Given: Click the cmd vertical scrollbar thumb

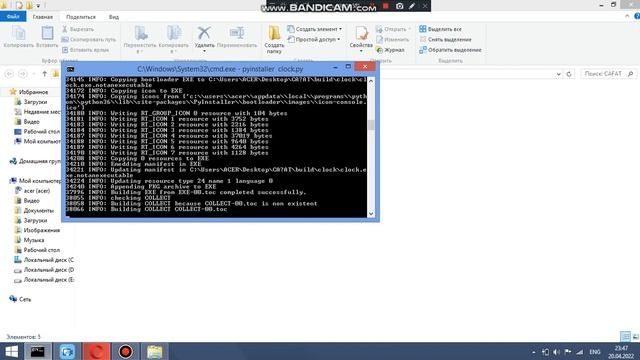Looking at the screenshot, I should point(371,125).
